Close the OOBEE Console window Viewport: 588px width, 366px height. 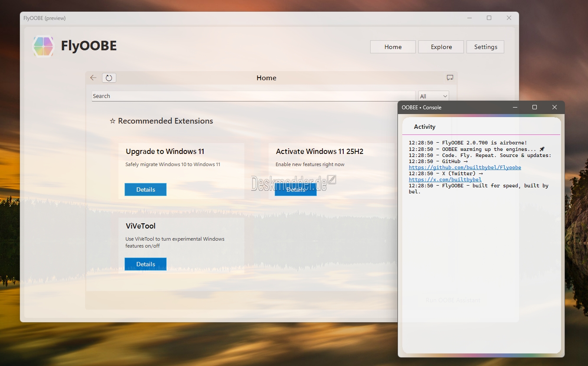(554, 107)
